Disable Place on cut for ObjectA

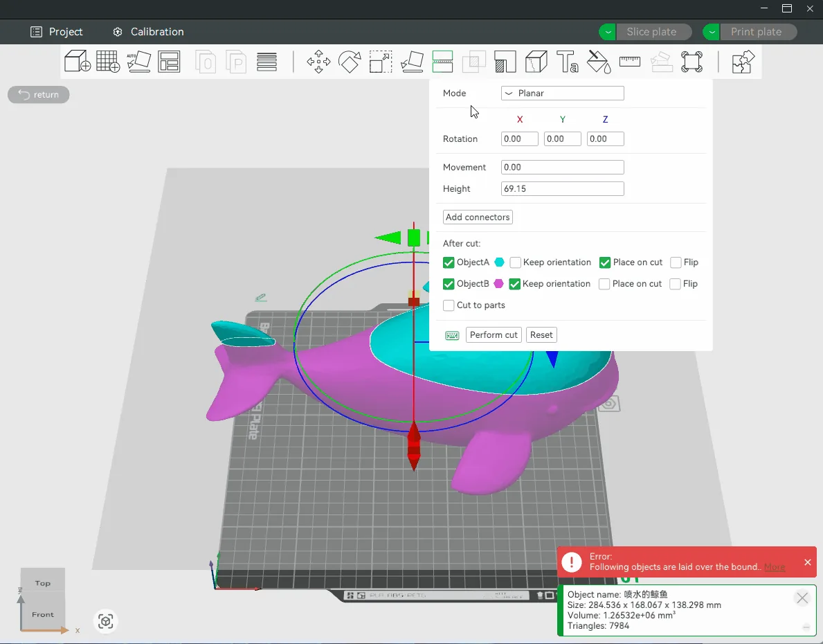pyautogui.click(x=605, y=262)
